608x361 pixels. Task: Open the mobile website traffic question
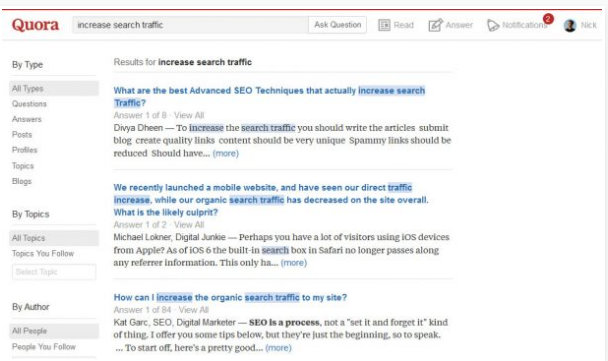[x=271, y=200]
